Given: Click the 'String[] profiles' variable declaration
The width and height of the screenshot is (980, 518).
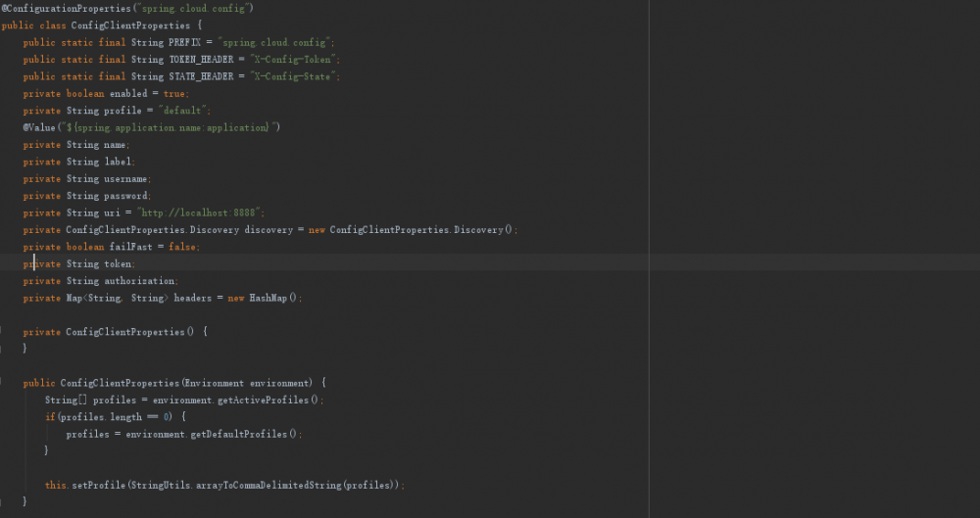Looking at the screenshot, I should click(x=90, y=400).
